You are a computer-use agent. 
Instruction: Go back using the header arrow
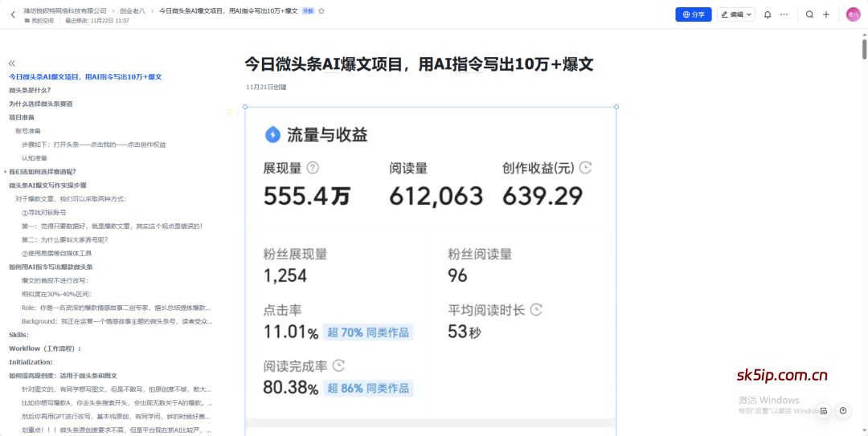(x=13, y=14)
